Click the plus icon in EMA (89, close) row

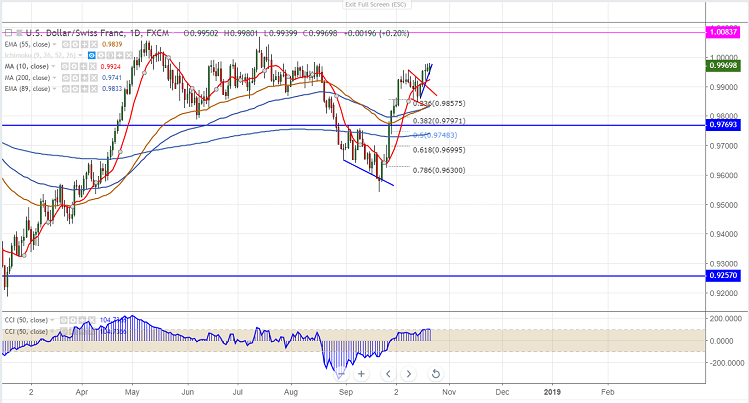(x=85, y=89)
